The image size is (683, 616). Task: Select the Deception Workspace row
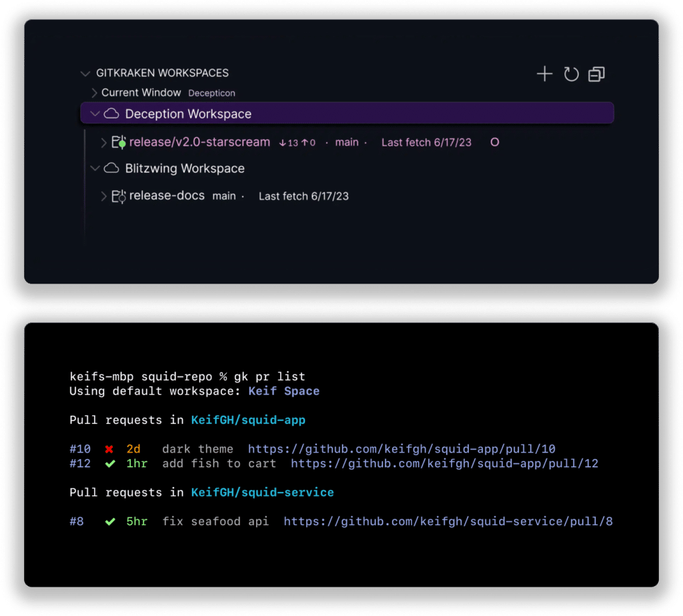pyautogui.click(x=347, y=113)
